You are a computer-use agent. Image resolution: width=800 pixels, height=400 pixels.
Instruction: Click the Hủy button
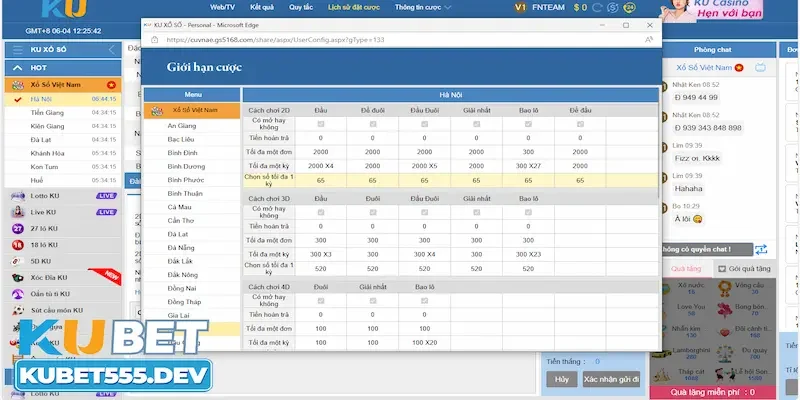561,380
